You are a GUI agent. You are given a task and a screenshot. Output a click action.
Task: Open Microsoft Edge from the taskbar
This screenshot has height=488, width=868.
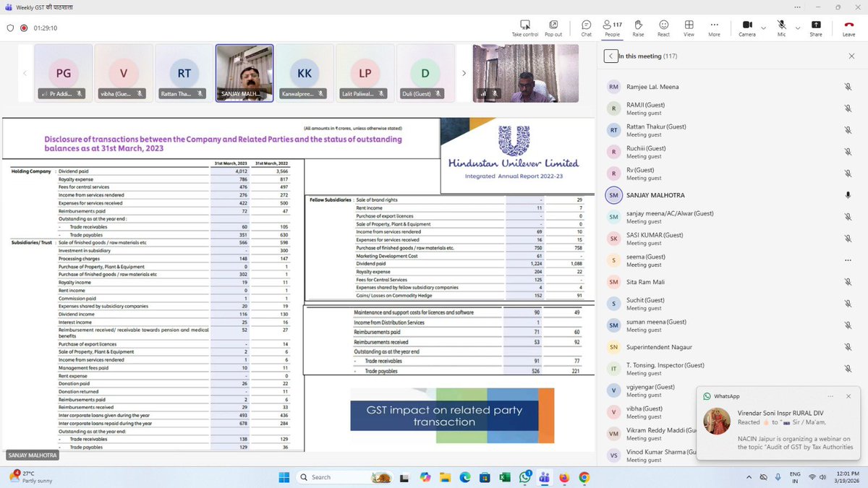(465, 477)
